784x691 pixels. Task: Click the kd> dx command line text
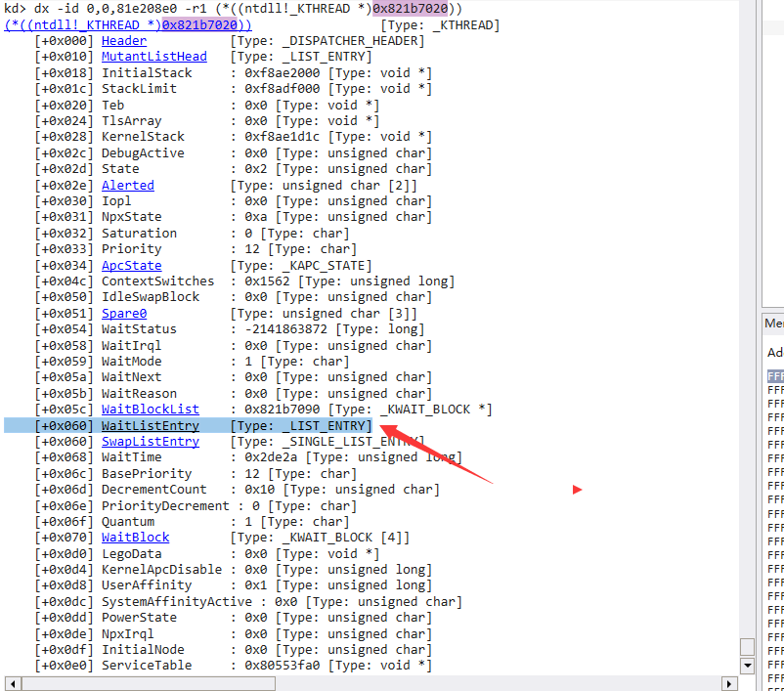234,9
